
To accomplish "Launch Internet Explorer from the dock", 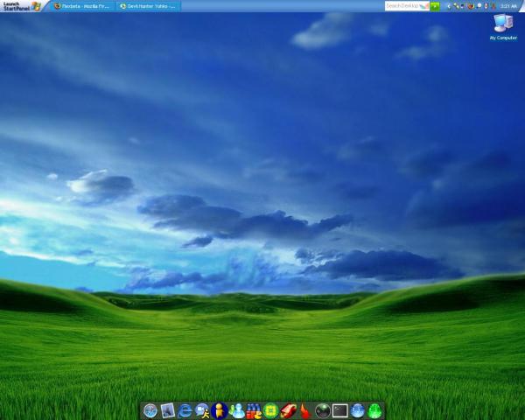I will tap(185, 410).
